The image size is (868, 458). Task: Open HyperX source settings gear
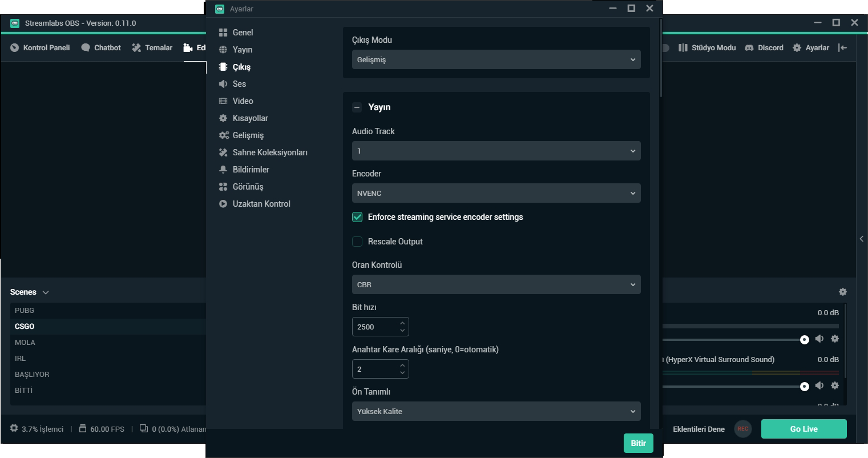click(x=835, y=385)
